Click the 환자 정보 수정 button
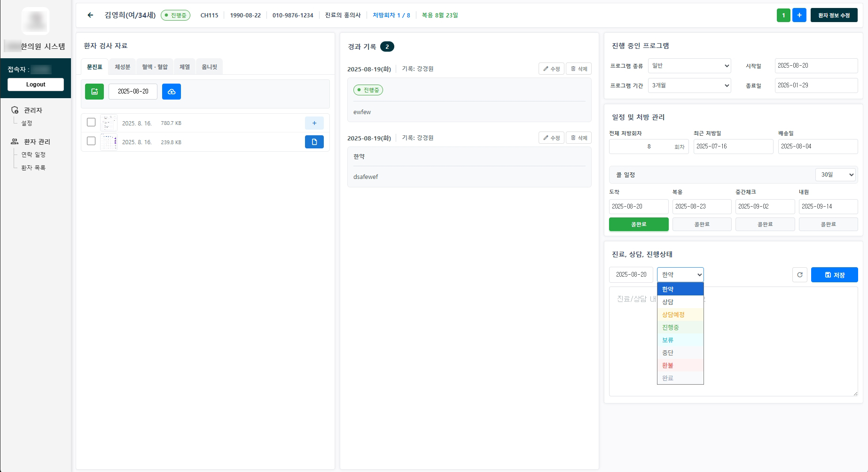This screenshot has height=472, width=868. [x=834, y=15]
